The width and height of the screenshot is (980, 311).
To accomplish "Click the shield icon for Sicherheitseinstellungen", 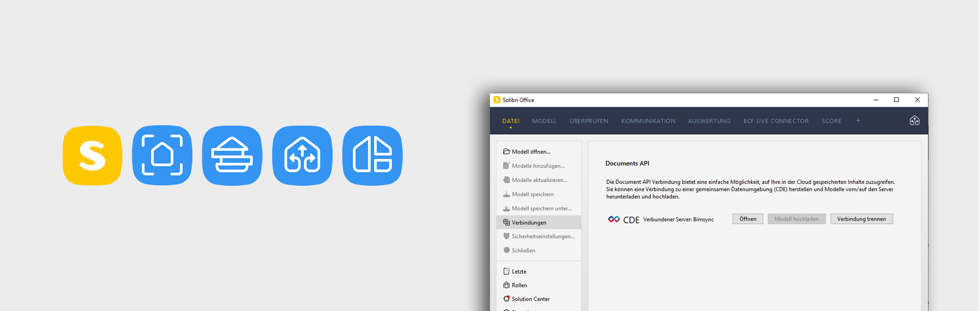I will click(x=506, y=236).
